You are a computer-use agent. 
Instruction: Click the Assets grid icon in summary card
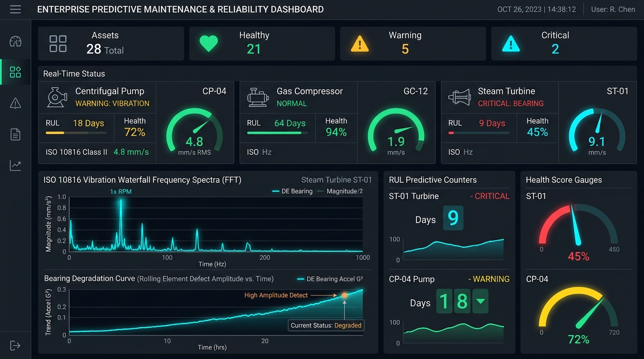pyautogui.click(x=58, y=43)
